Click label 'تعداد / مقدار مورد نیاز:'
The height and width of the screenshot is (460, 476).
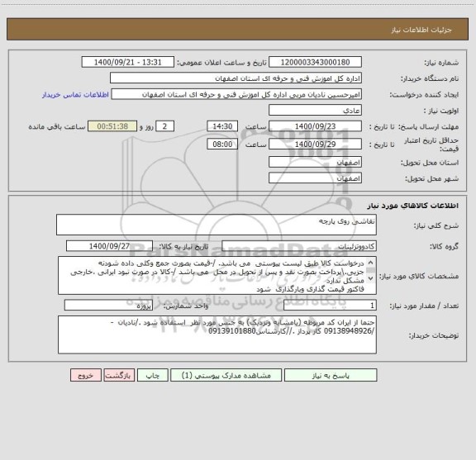point(424,306)
